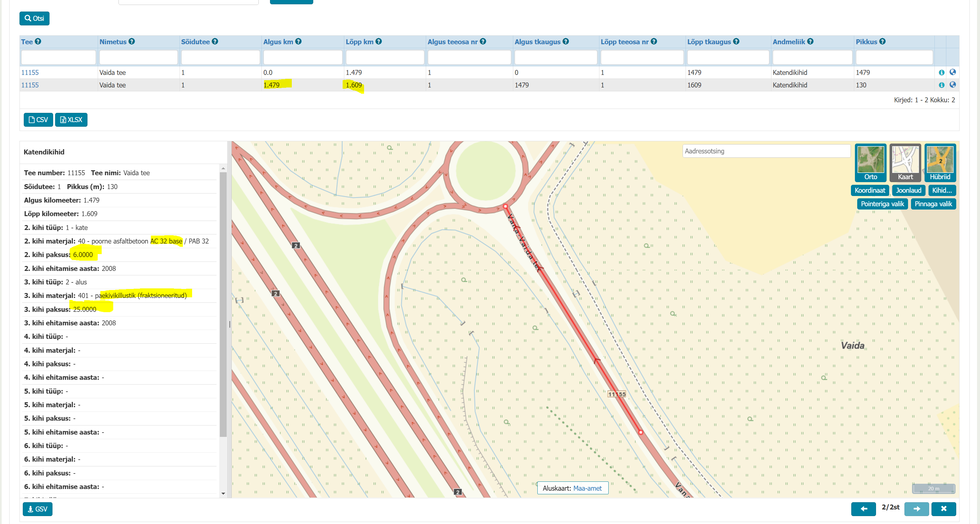
Task: Focus the Nimetus filter input field
Action: pyautogui.click(x=139, y=57)
